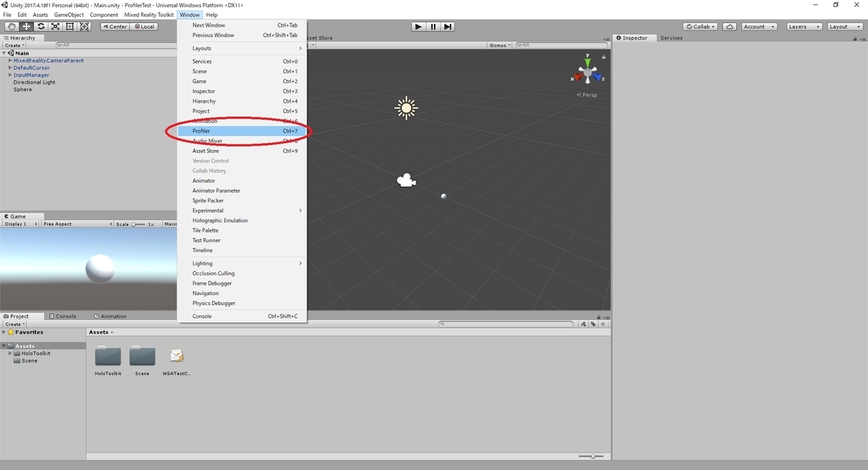Adjust the Game view Scale slider

point(138,224)
